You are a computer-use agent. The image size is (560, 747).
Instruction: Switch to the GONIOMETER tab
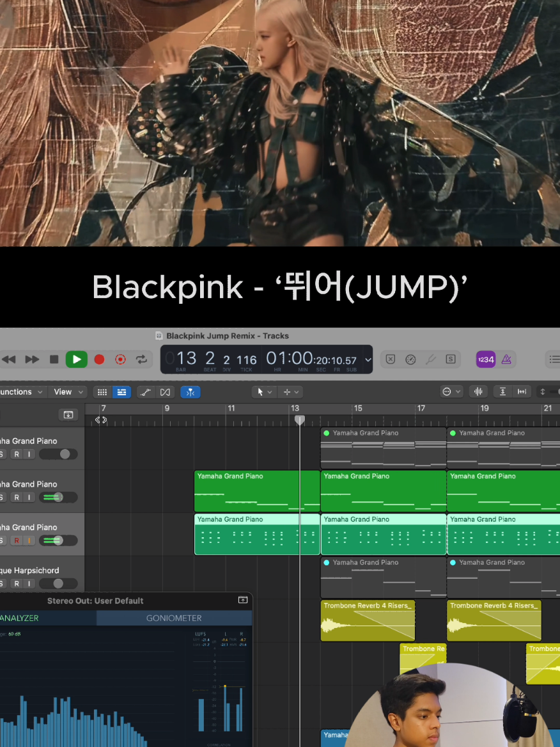pyautogui.click(x=174, y=618)
